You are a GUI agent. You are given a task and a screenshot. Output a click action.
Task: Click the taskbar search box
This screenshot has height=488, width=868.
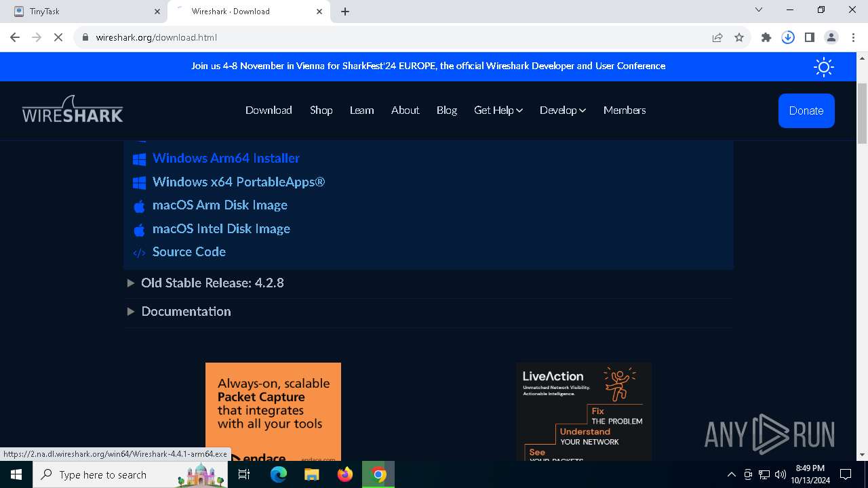[x=132, y=474]
